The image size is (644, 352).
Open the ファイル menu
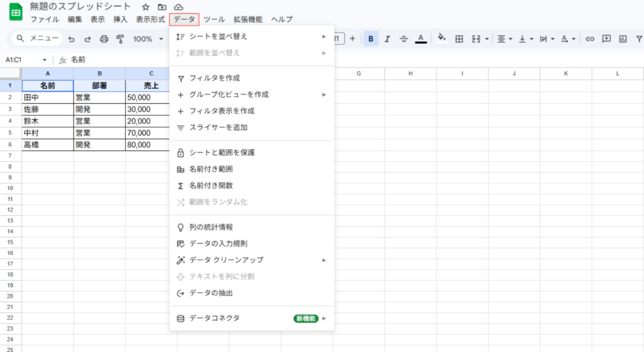(45, 20)
